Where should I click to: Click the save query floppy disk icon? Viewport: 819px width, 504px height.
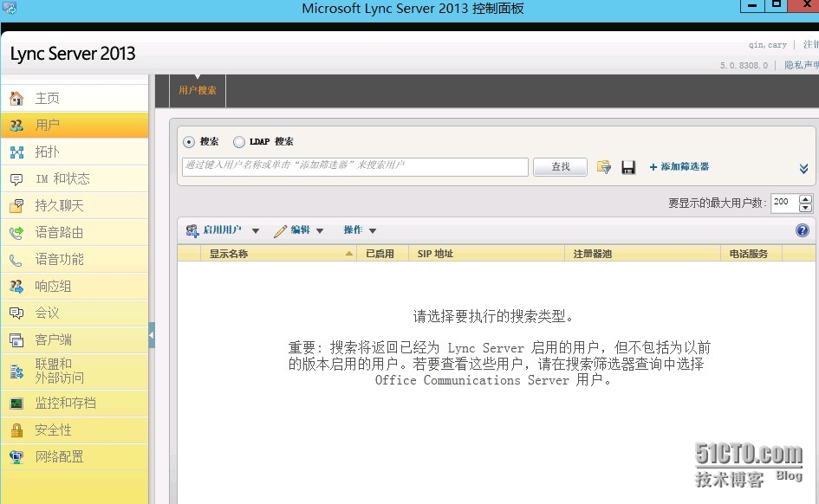628,167
